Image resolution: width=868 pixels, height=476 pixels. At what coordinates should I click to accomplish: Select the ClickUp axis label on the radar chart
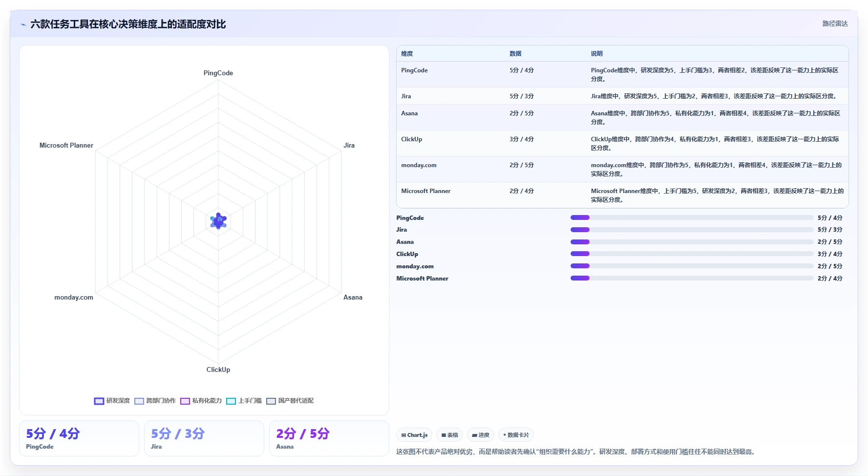click(218, 369)
